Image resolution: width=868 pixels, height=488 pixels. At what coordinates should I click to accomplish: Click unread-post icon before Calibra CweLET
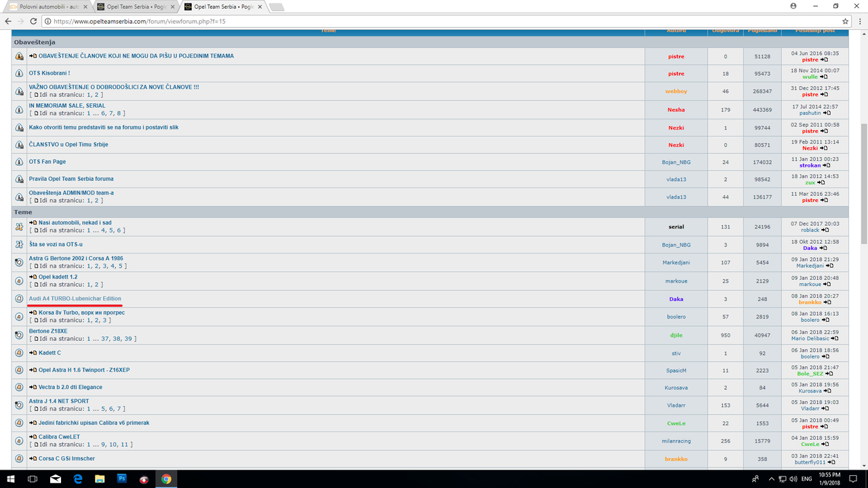(x=33, y=437)
